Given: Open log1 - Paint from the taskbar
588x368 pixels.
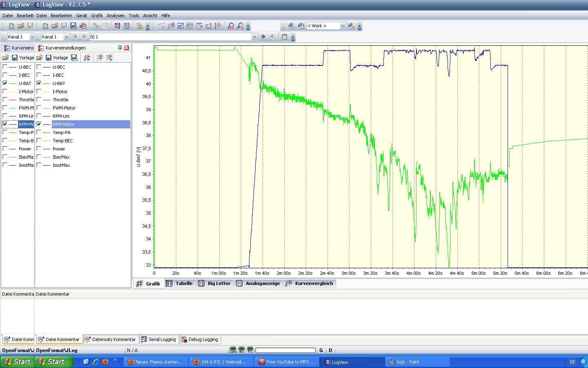Looking at the screenshot, I should pyautogui.click(x=417, y=362).
